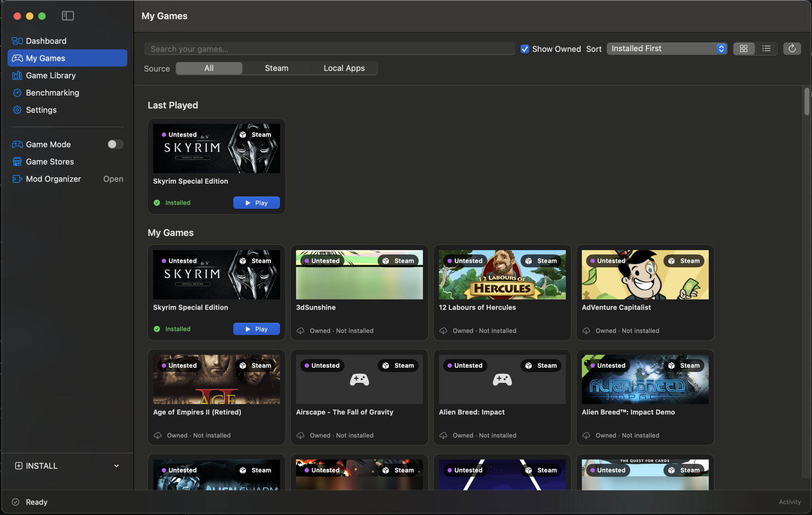Click the INSTALL plus icon
The width and height of the screenshot is (812, 515).
tap(19, 466)
